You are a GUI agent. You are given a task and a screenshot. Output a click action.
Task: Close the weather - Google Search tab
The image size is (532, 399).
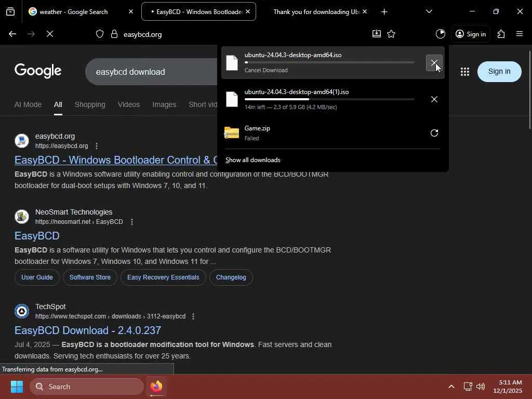131,12
